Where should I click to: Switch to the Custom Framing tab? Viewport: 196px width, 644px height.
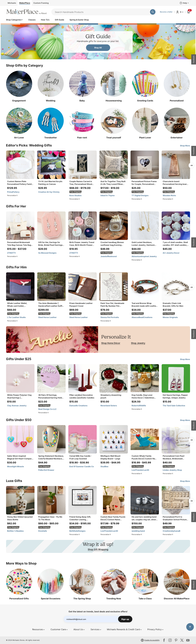coord(41,3)
